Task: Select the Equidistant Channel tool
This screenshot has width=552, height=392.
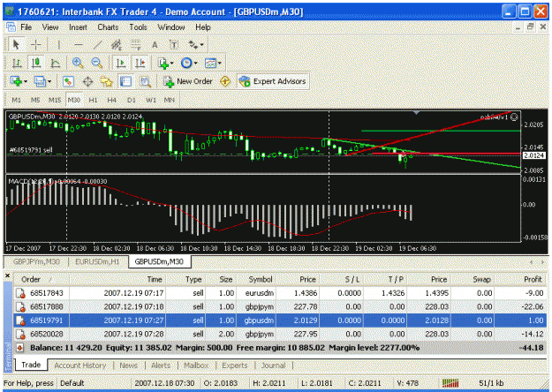Action: coord(117,45)
